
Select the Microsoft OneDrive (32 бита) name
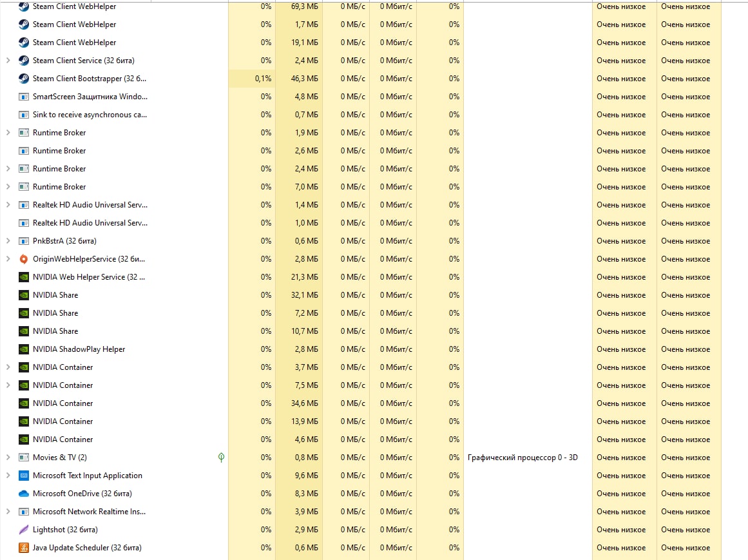[x=82, y=494]
